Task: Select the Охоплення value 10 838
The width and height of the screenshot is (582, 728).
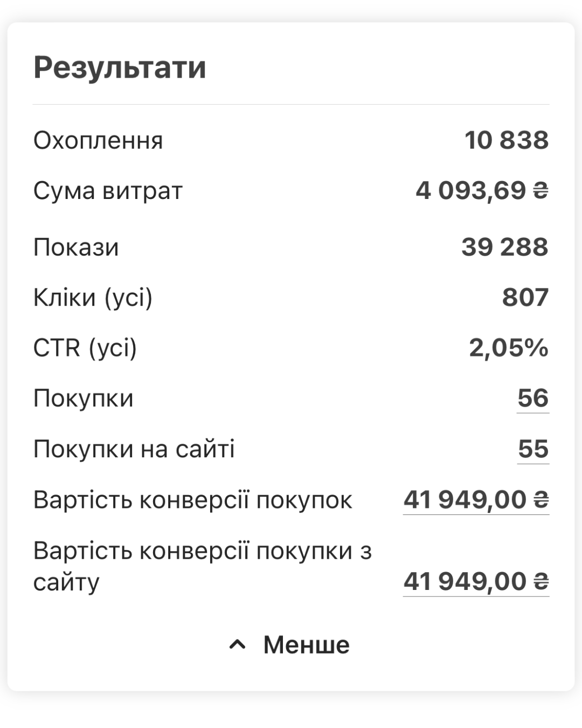Action: coord(507,140)
